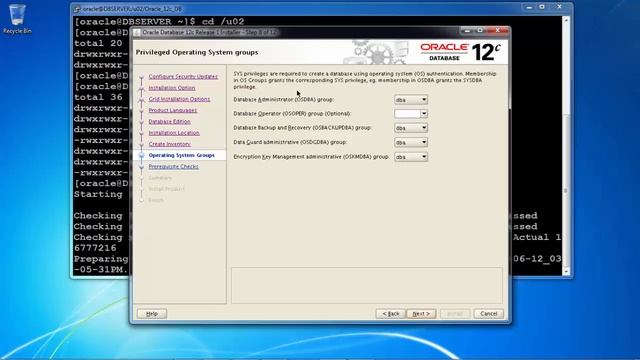The image size is (640, 360).
Task: Open the Data Guard OSDGDBA group dropdown
Action: coord(411,142)
